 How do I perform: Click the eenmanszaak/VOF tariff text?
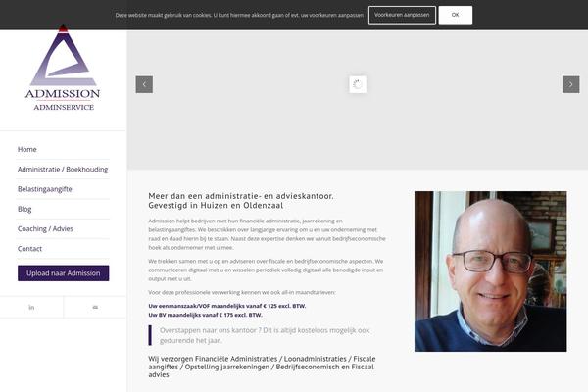point(227,306)
